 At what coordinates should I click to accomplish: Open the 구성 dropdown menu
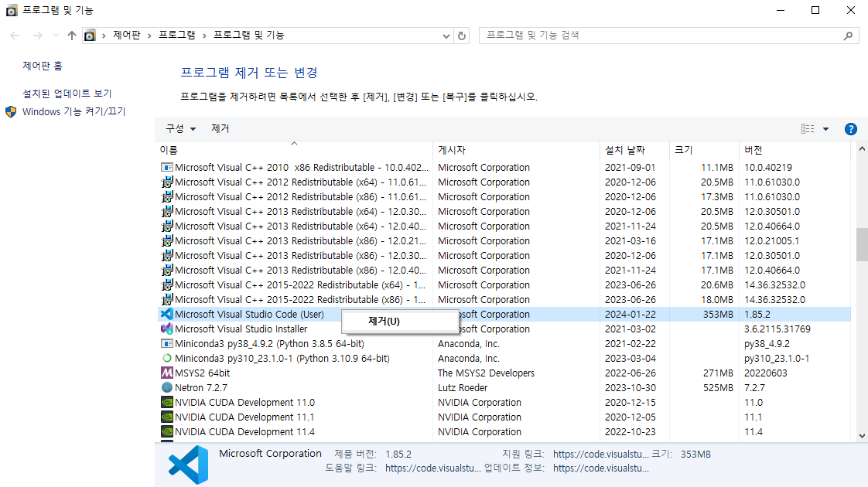tap(180, 128)
